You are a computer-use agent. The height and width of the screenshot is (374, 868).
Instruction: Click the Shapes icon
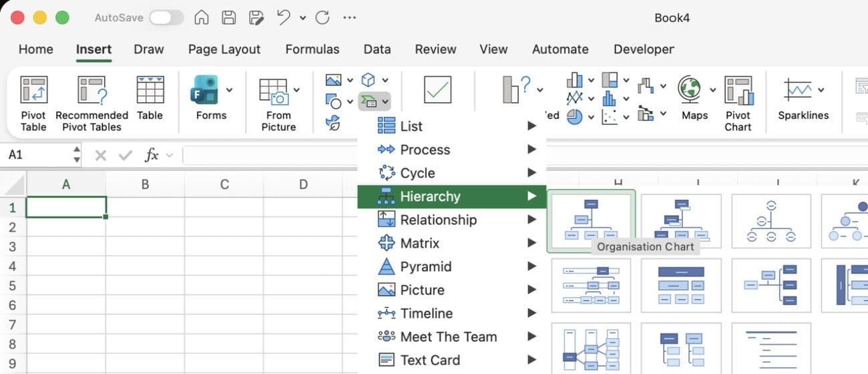pos(334,102)
